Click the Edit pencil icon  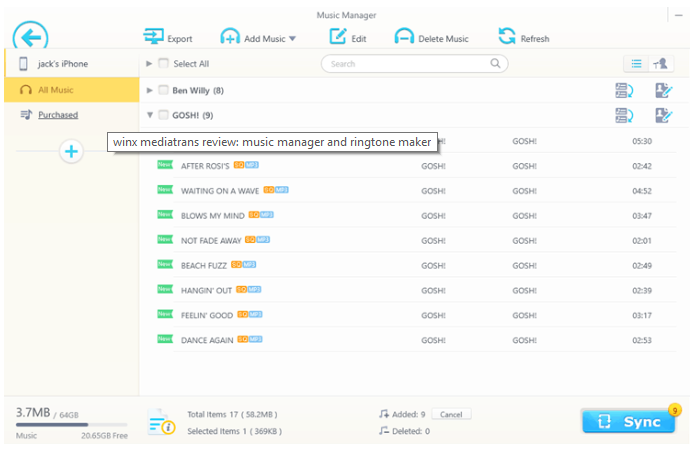pos(338,36)
